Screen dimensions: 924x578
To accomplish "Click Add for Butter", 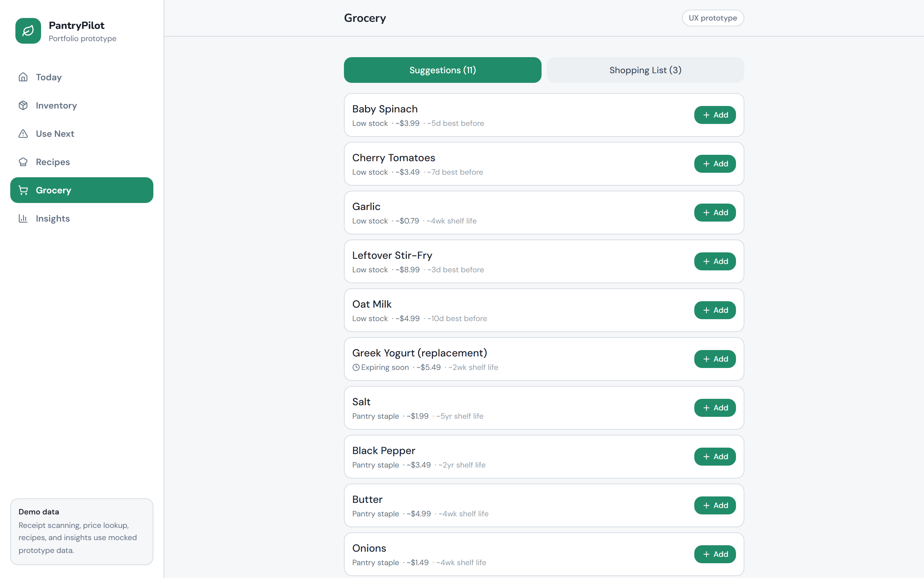I will 715,505.
